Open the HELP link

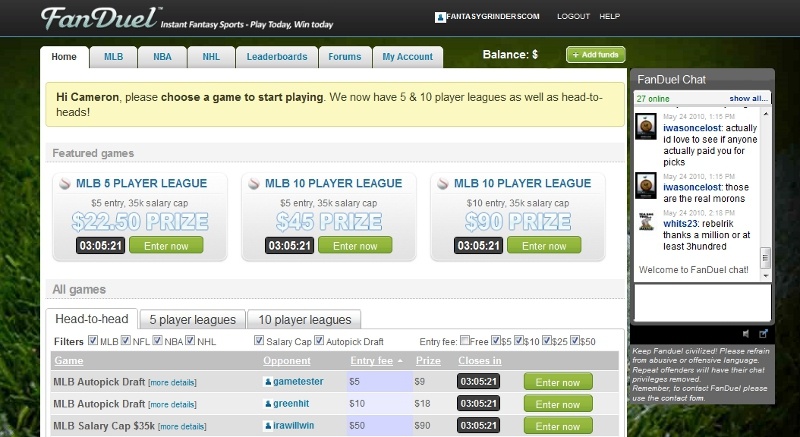point(609,16)
